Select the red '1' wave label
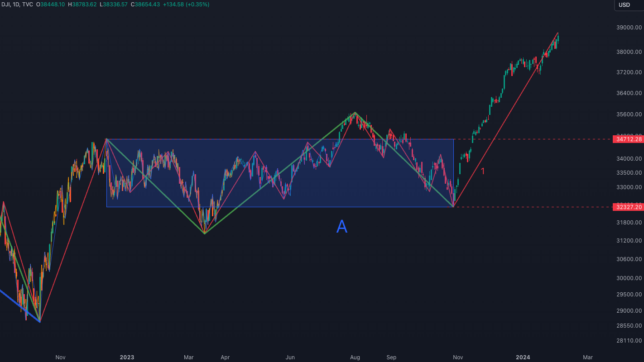Image resolution: width=644 pixels, height=362 pixels. click(483, 171)
